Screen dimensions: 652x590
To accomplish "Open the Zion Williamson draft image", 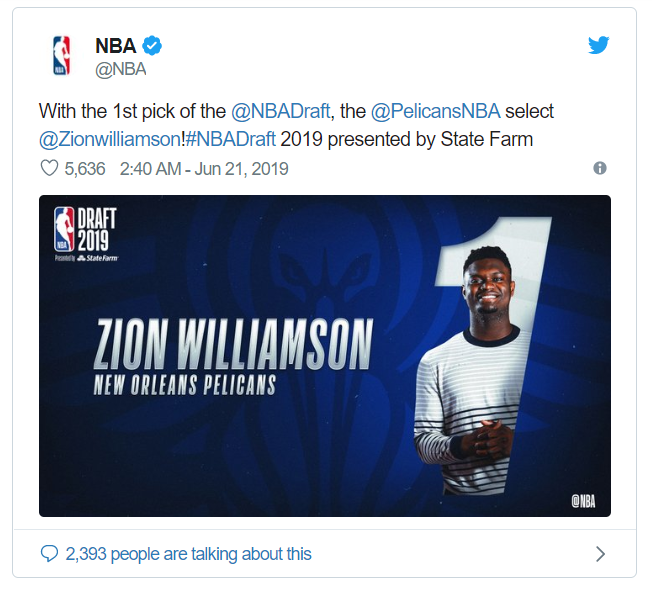I will point(325,356).
